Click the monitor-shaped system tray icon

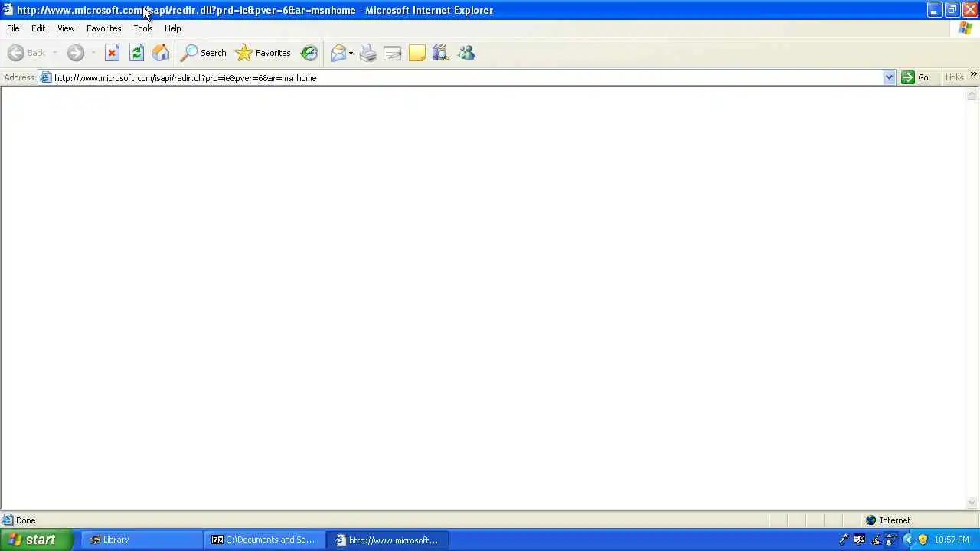coord(860,540)
